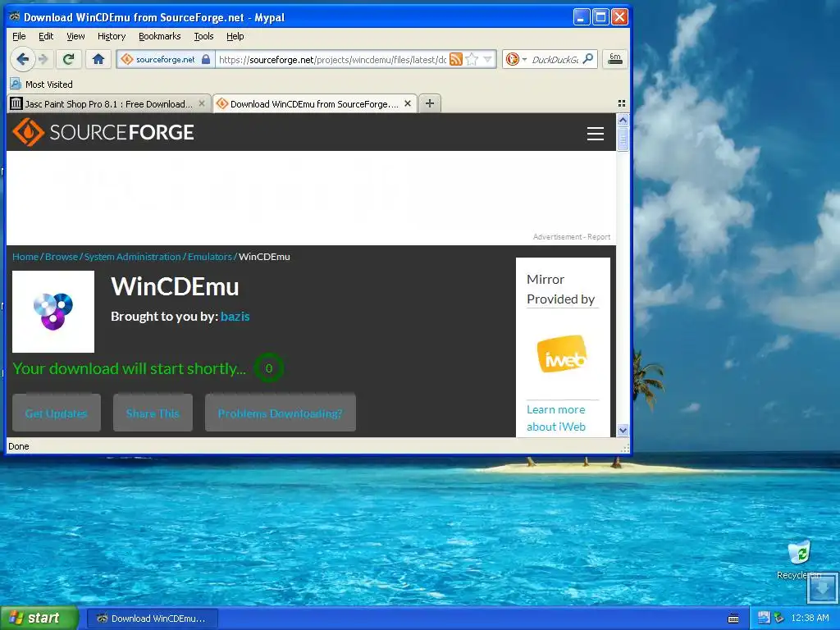This screenshot has width=840, height=630.
Task: Click the on-screen keyboard taskbar icon
Action: click(733, 619)
